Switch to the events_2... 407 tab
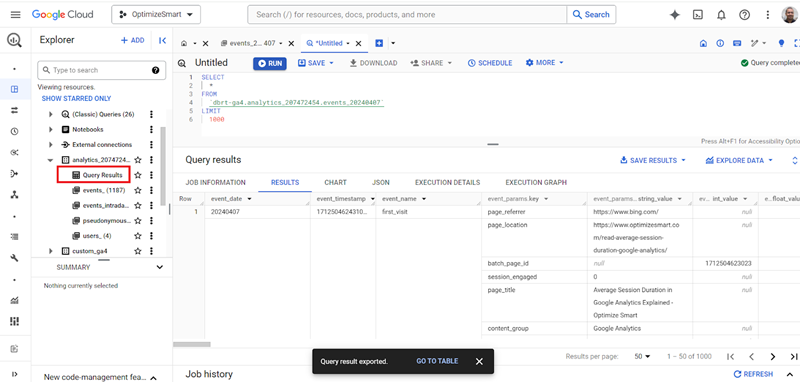 point(252,43)
